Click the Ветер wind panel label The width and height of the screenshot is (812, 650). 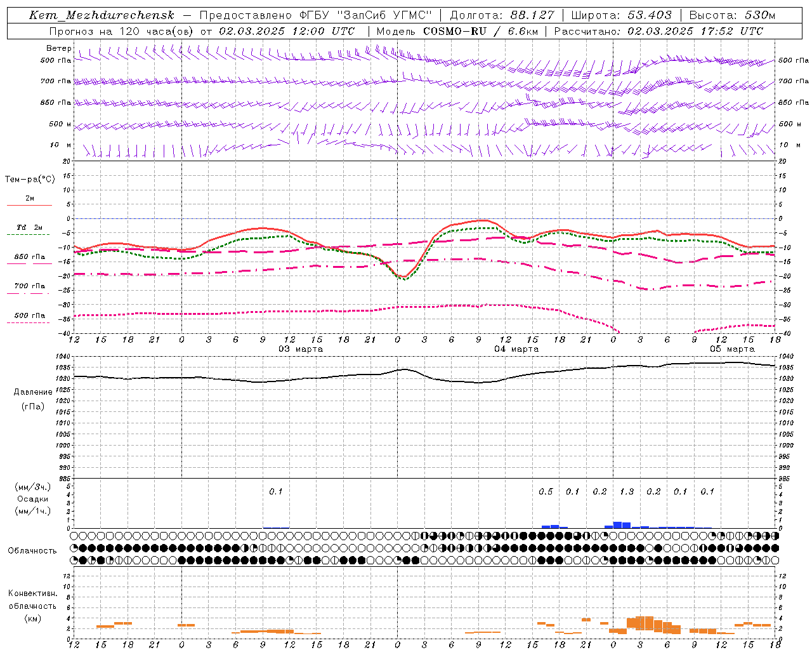[59, 48]
